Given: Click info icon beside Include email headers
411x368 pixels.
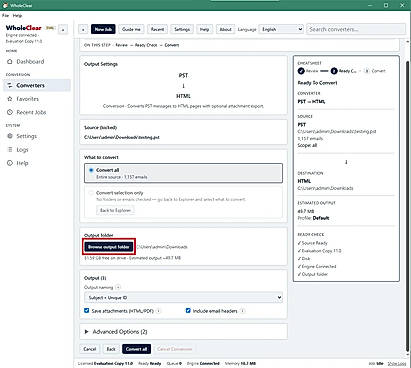Looking at the screenshot, I should [243, 311].
